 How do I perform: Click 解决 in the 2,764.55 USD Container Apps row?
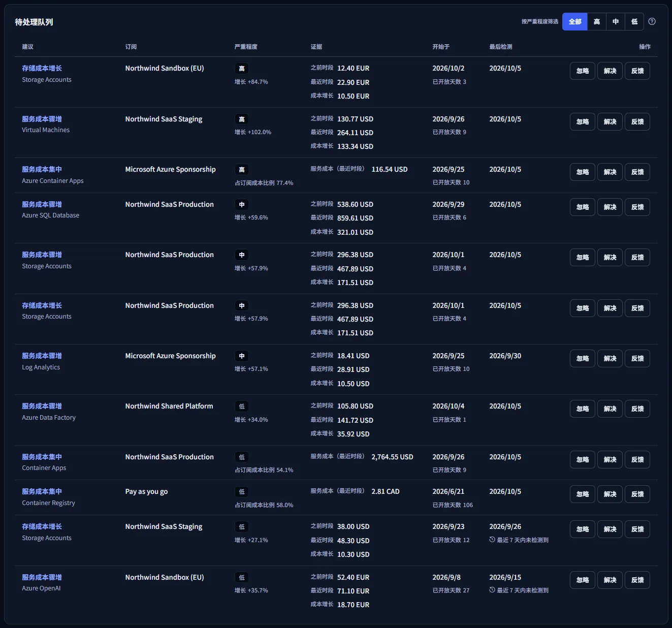[610, 460]
